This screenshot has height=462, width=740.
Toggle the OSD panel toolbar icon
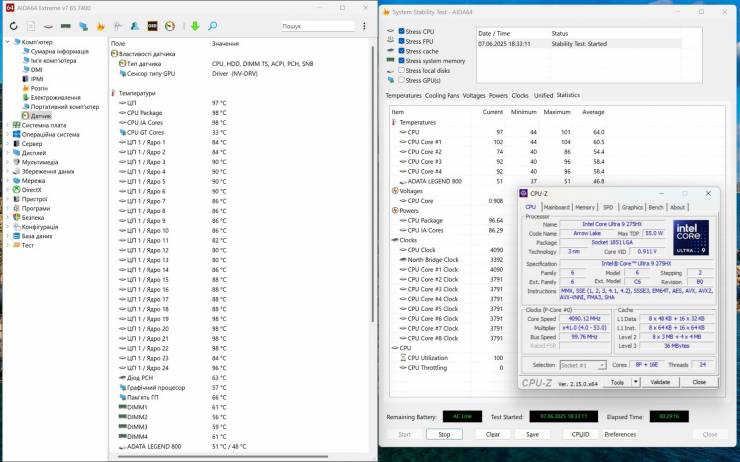click(x=152, y=26)
